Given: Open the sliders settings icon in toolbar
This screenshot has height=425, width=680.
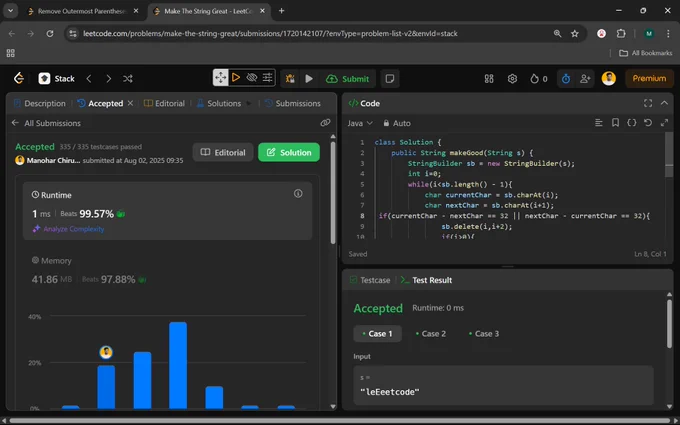Looking at the screenshot, I should click(267, 78).
